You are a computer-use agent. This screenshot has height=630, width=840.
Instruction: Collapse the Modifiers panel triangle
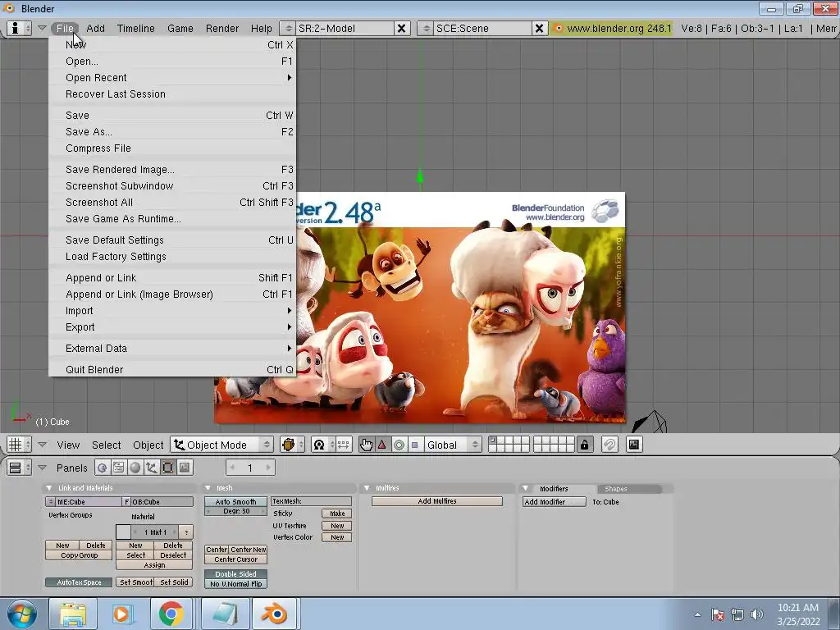526,489
